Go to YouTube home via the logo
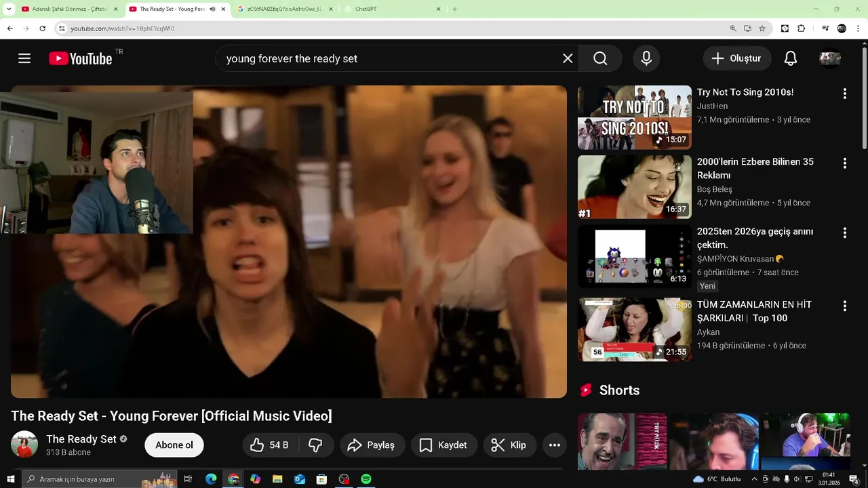This screenshot has width=868, height=488. click(x=81, y=58)
